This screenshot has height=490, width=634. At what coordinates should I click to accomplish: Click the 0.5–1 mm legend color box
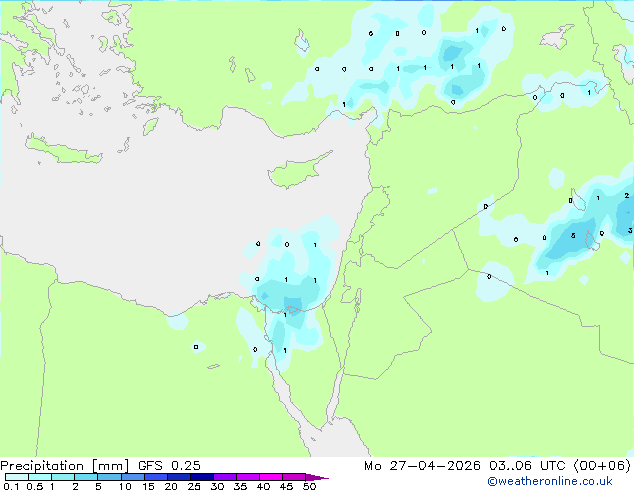[40, 477]
